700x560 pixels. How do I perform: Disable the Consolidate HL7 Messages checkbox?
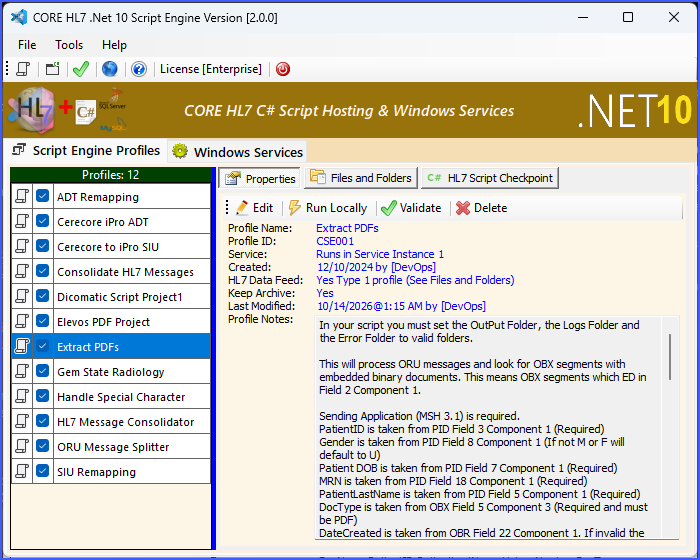pos(43,271)
